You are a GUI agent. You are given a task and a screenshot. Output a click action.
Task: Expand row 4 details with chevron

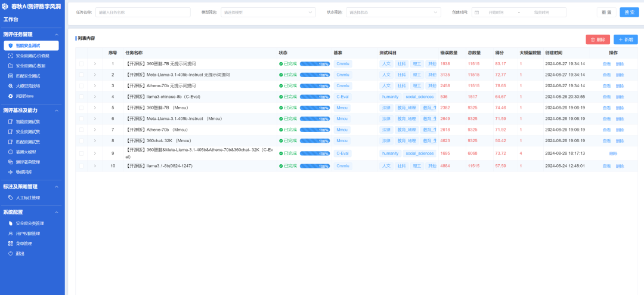pyautogui.click(x=94, y=97)
